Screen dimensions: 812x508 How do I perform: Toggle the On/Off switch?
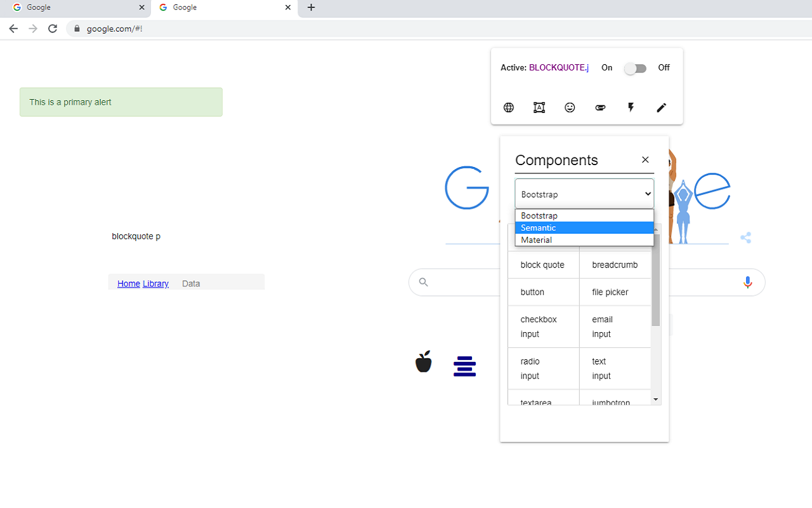(635, 69)
